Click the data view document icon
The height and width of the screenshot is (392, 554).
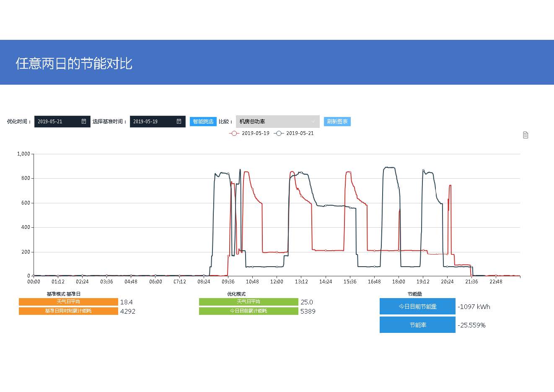click(526, 135)
